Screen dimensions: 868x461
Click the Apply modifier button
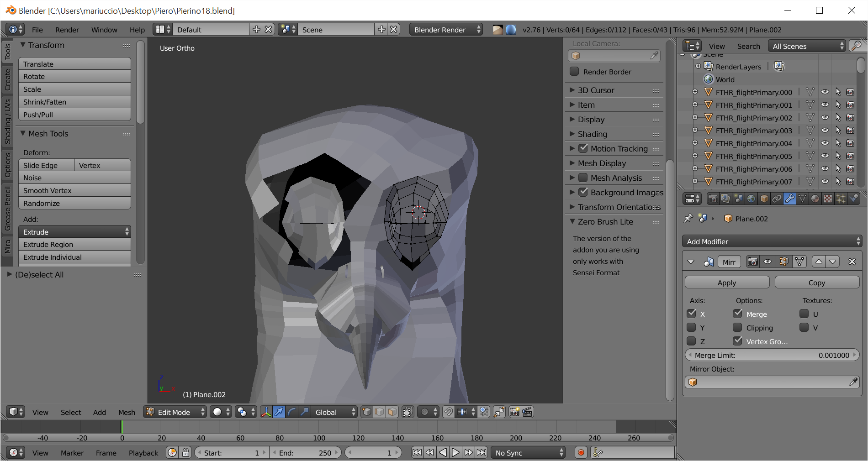coord(727,283)
